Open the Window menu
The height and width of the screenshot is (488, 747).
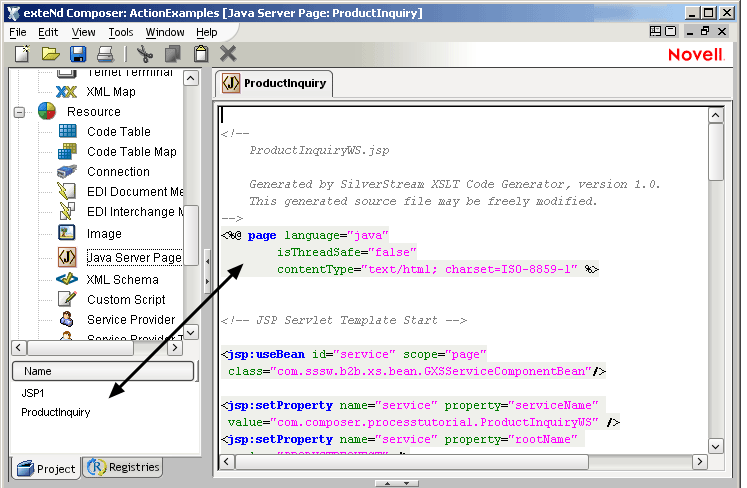tap(165, 32)
